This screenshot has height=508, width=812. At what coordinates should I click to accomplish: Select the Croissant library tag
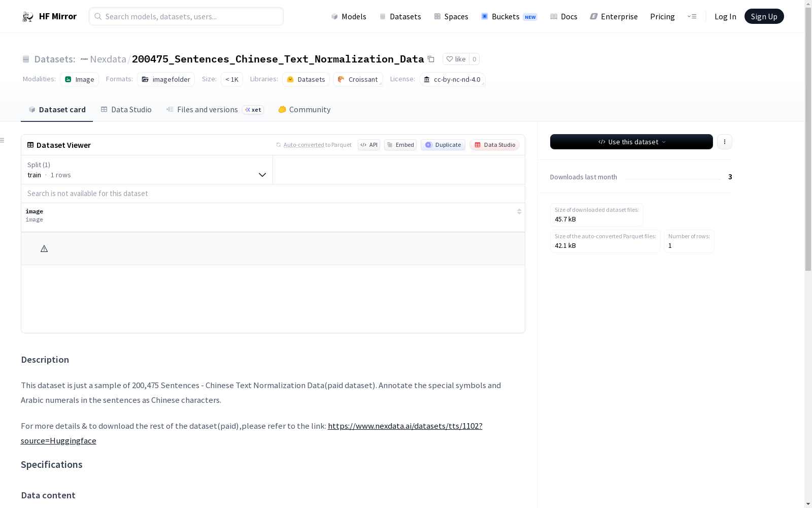[x=358, y=79]
